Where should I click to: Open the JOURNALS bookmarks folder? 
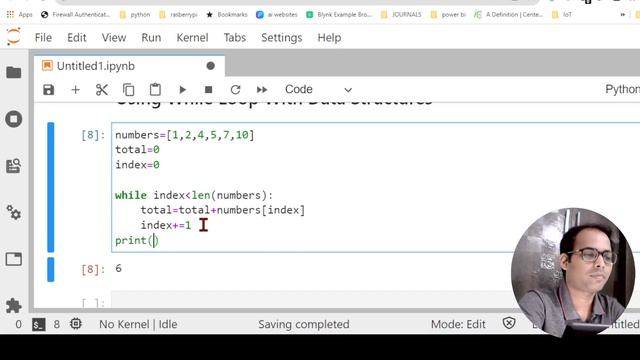pos(401,14)
